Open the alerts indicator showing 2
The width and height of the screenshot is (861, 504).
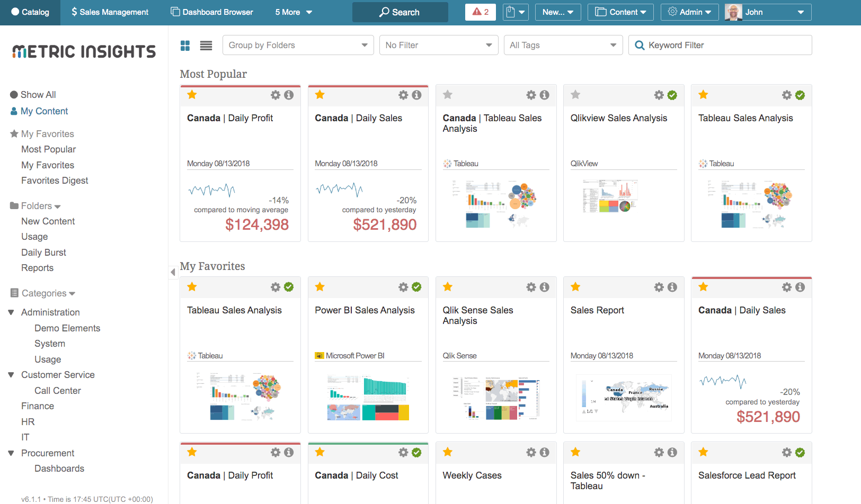[x=481, y=12]
